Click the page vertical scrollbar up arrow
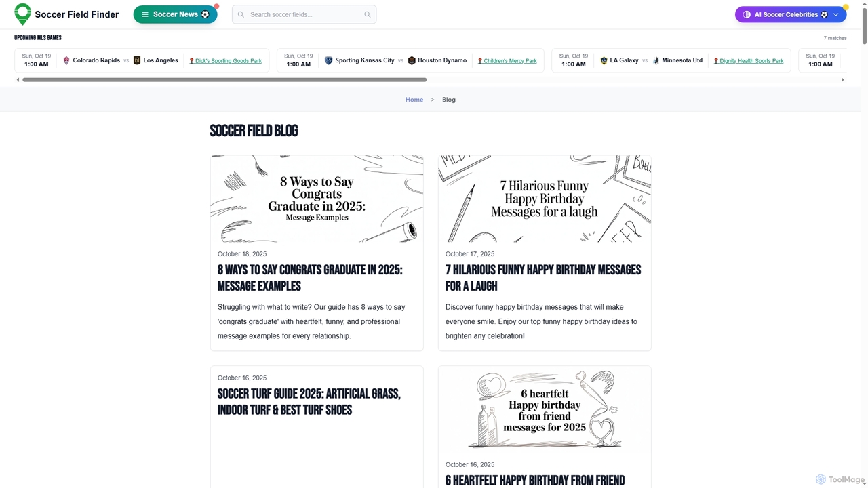 coord(864,4)
